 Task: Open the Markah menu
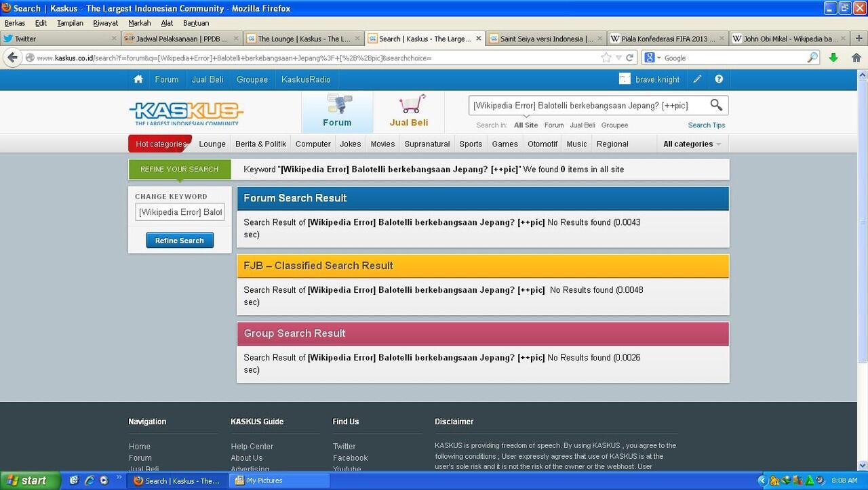click(x=140, y=23)
